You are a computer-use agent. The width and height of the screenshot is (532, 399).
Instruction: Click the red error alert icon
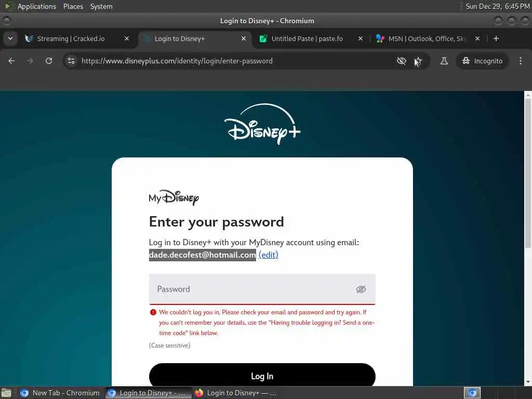click(153, 312)
